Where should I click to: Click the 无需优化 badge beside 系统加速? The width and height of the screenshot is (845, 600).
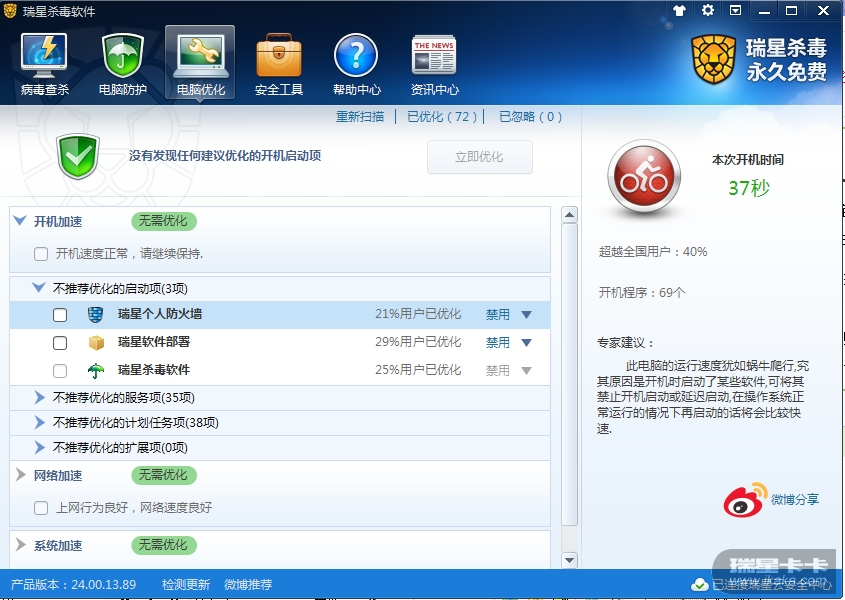[164, 545]
